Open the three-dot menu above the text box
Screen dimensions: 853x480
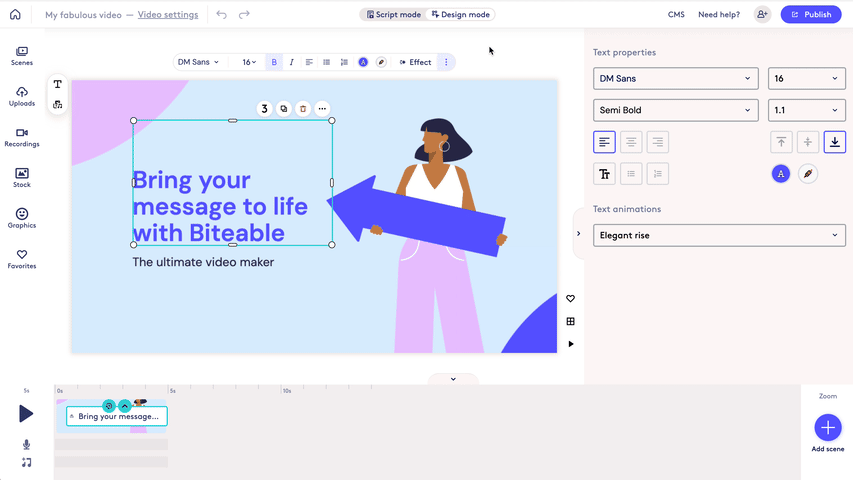click(x=322, y=109)
